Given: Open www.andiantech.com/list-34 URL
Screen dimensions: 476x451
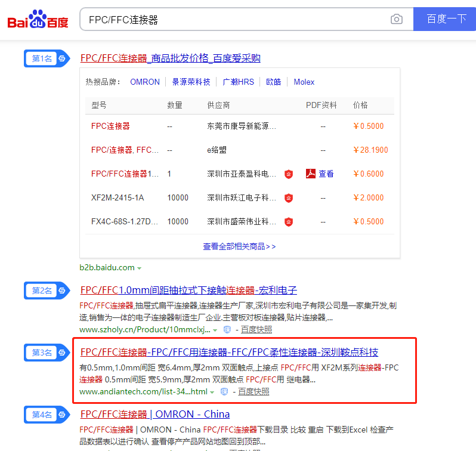Looking at the screenshot, I should [143, 391].
